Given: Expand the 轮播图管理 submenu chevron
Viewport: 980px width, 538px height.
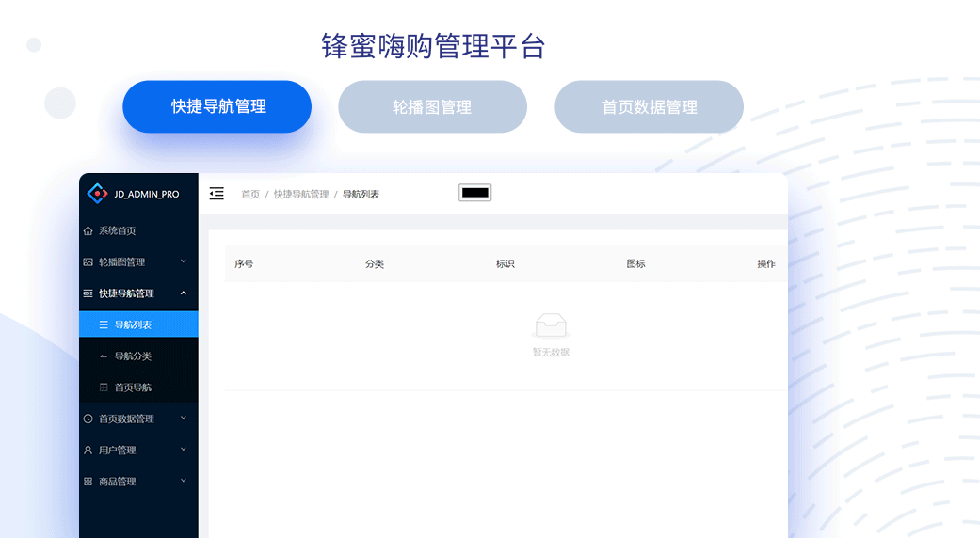Looking at the screenshot, I should [184, 261].
